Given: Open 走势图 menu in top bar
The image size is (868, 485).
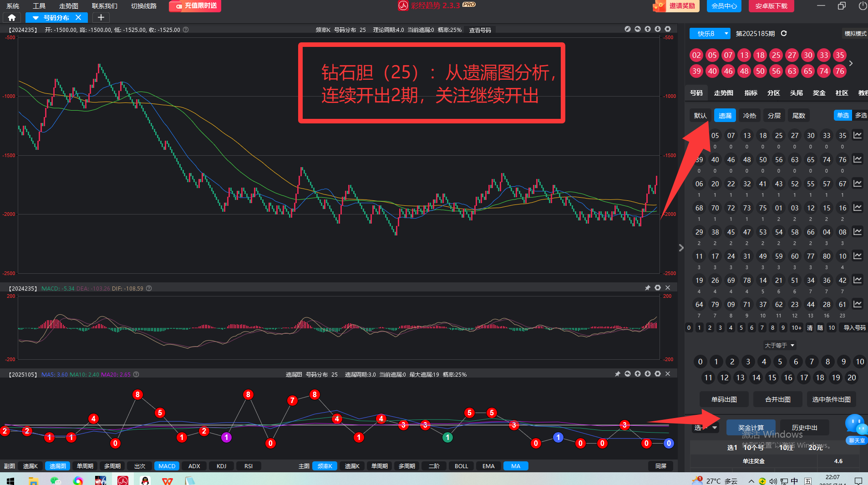Looking at the screenshot, I should 69,6.
